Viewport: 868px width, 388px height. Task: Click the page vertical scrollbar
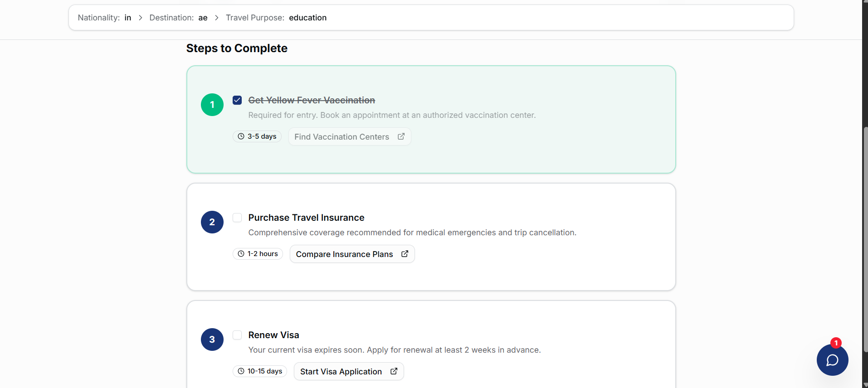[865, 227]
